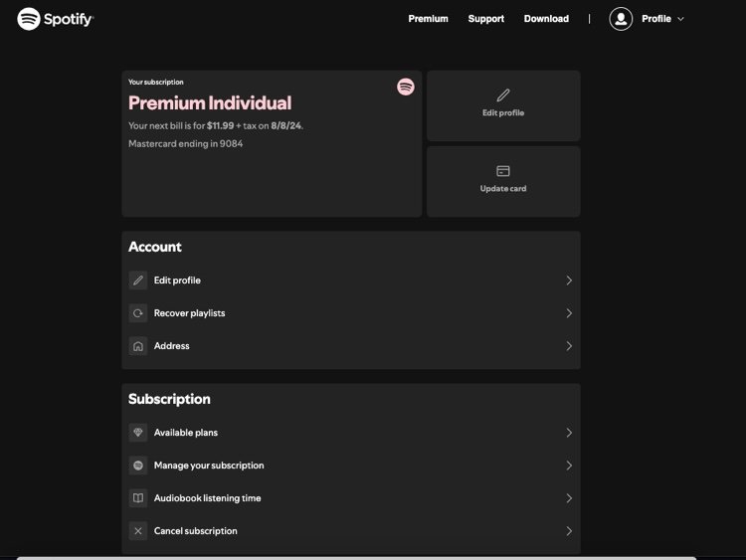Click chevron on Cancel subscription row

569,531
